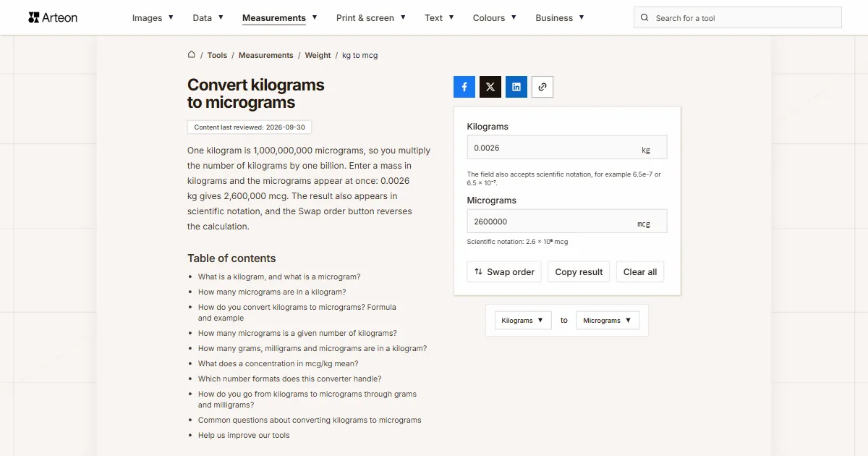Share page on Facebook
The image size is (868, 456).
[464, 87]
